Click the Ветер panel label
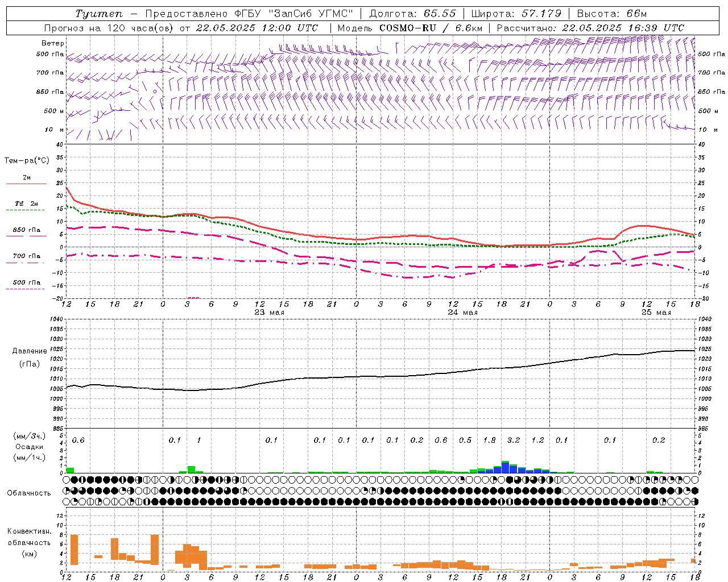This screenshot has height=582, width=728. click(53, 43)
